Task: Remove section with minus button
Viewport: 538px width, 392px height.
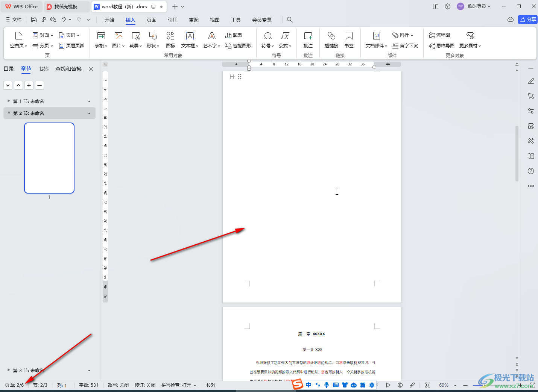Action: [x=40, y=85]
